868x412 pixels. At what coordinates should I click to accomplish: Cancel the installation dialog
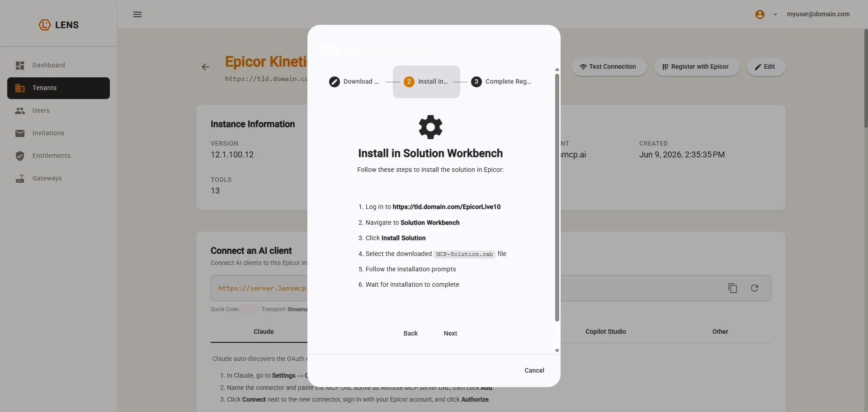tap(534, 371)
